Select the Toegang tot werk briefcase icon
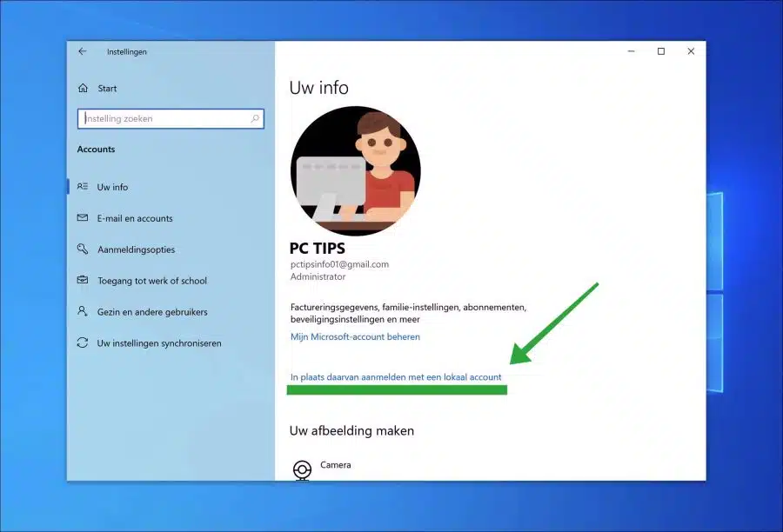The height and width of the screenshot is (532, 783). click(83, 281)
